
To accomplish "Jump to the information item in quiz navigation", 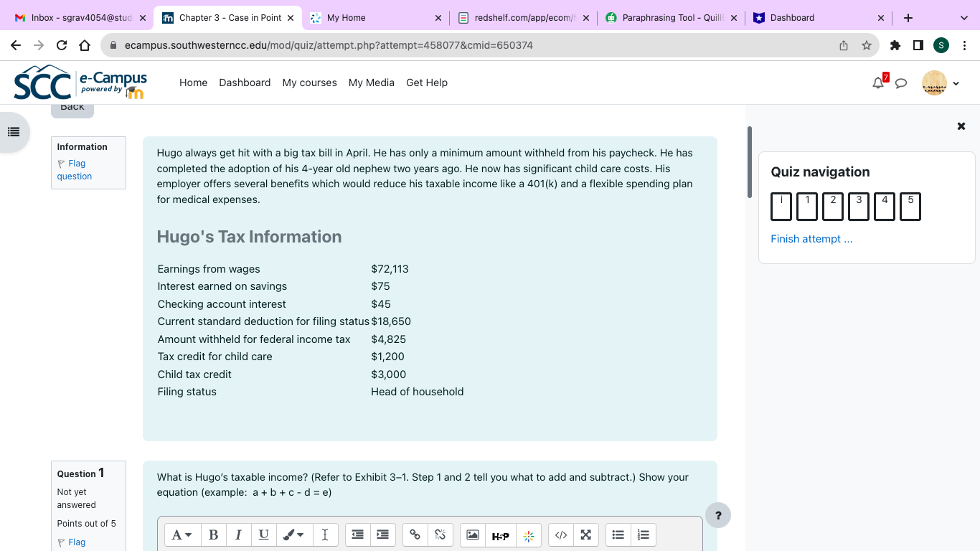I will (x=781, y=207).
